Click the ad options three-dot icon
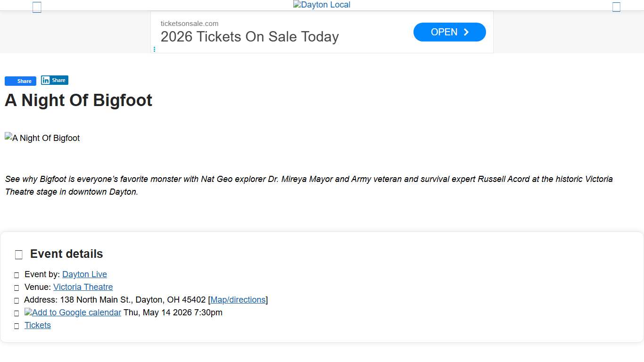Image resolution: width=644 pixels, height=362 pixels. 154,49
